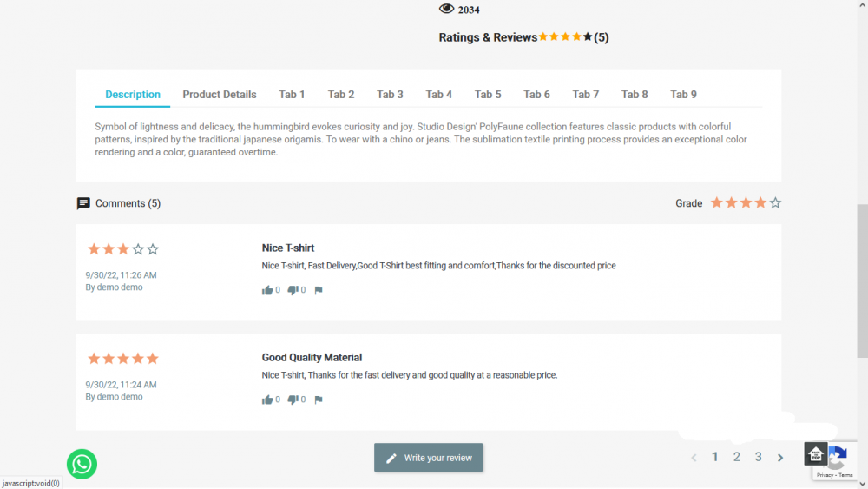Select Tab 6
The image size is (868, 489).
click(x=537, y=94)
